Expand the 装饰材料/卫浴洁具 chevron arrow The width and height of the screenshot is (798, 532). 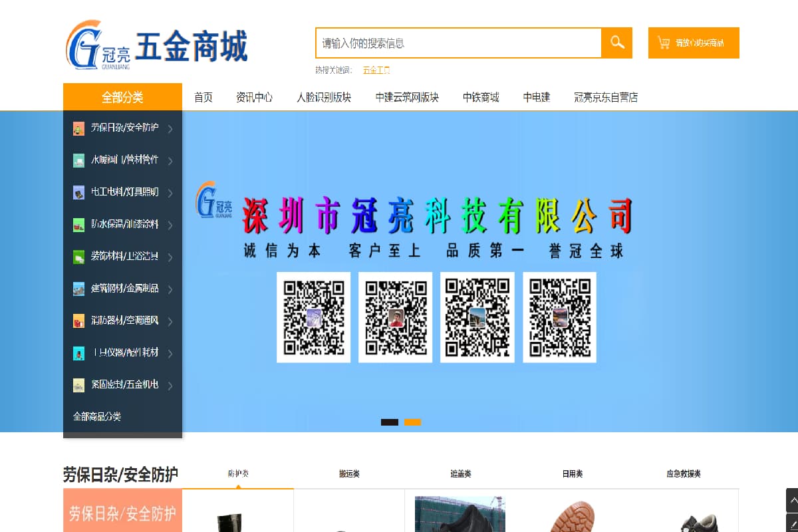[x=170, y=257]
